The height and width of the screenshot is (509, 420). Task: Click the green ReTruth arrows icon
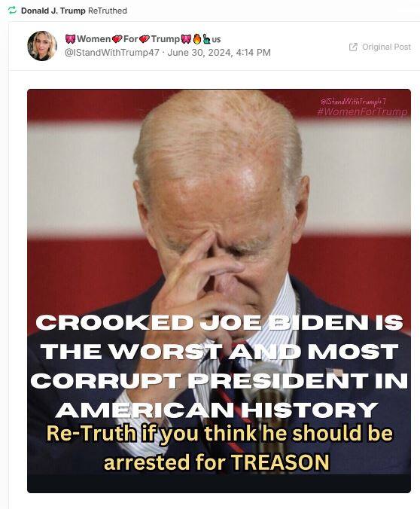pos(12,11)
